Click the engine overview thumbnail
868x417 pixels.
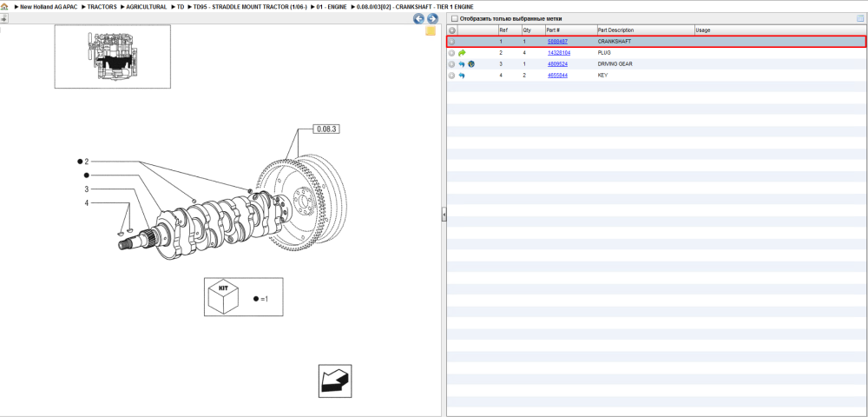(112, 56)
